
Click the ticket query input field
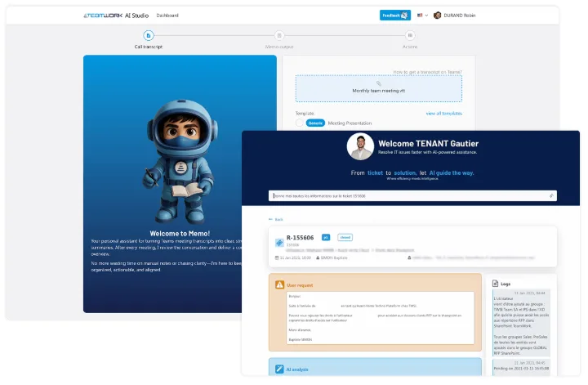coord(412,196)
